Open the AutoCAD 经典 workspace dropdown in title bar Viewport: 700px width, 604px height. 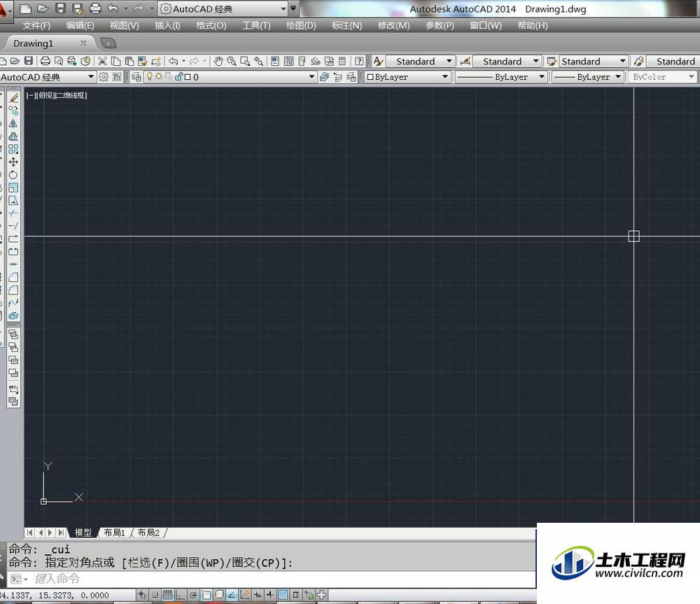(x=223, y=8)
